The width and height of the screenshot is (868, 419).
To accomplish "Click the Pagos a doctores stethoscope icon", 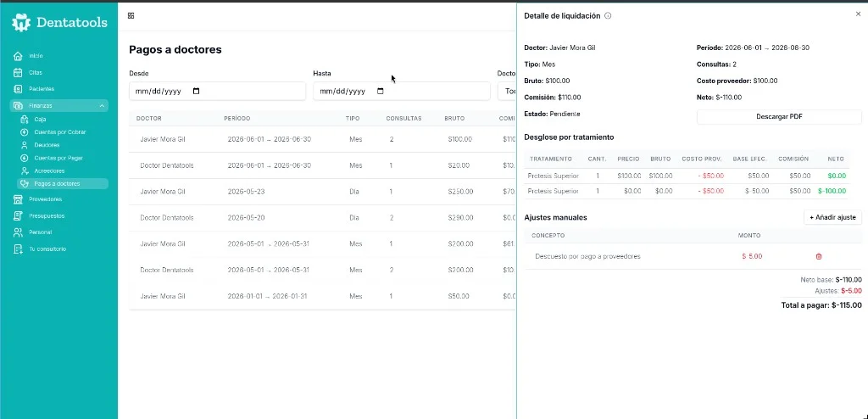I will click(24, 183).
